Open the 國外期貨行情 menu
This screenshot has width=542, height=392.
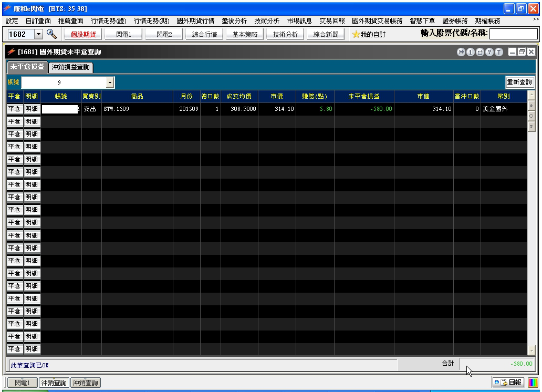coord(195,21)
